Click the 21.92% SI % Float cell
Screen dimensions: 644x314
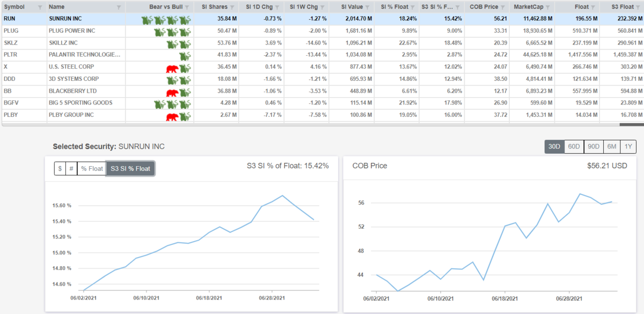398,102
